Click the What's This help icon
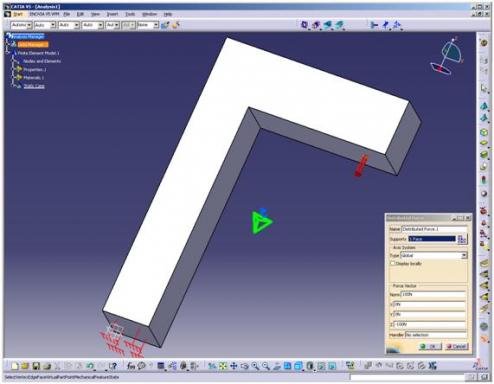494x384 pixels. pyautogui.click(x=113, y=366)
